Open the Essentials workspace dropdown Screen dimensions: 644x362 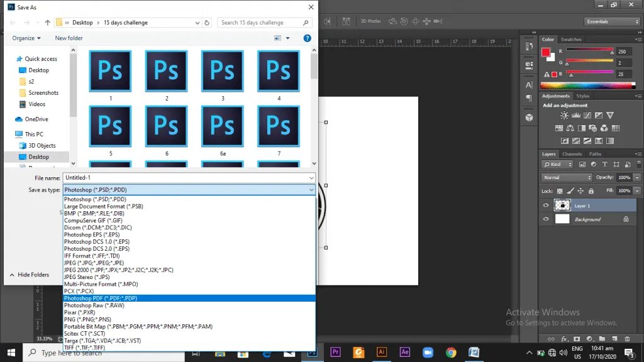(612, 21)
